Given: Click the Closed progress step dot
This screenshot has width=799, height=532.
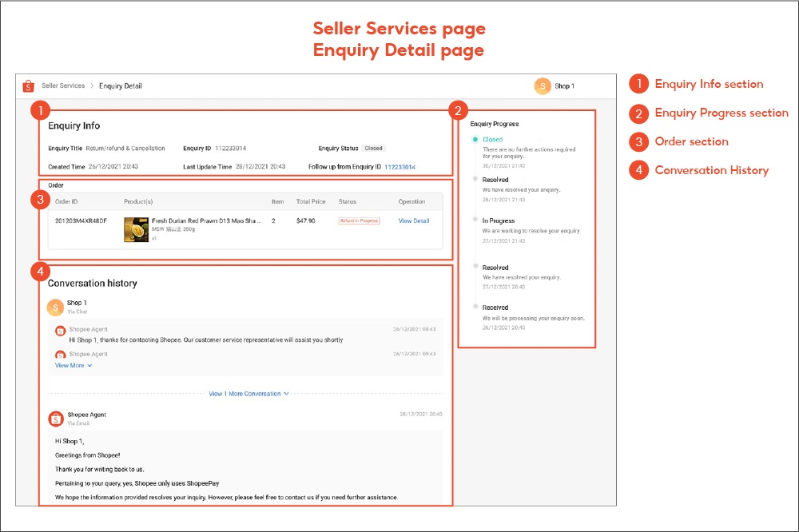Looking at the screenshot, I should [x=475, y=139].
